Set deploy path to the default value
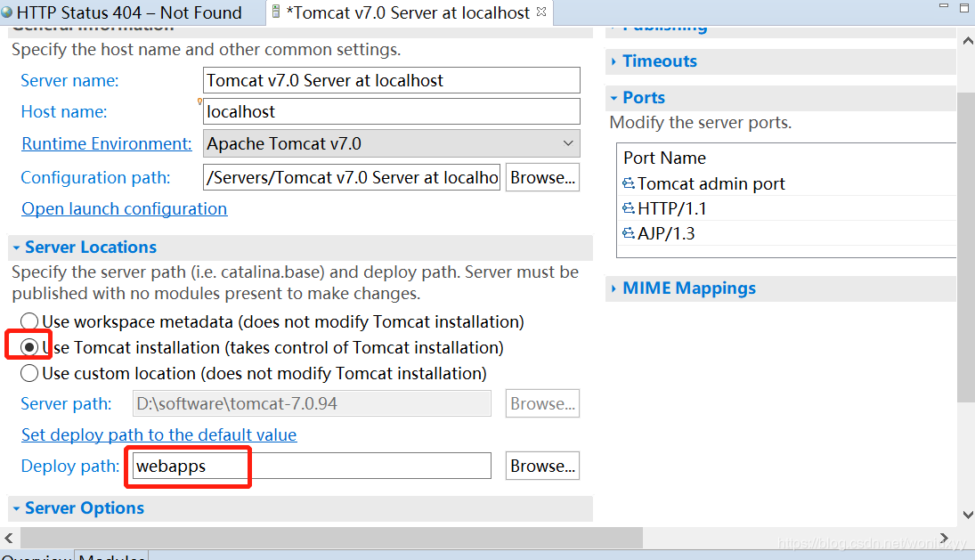This screenshot has height=560, width=975. (x=159, y=435)
